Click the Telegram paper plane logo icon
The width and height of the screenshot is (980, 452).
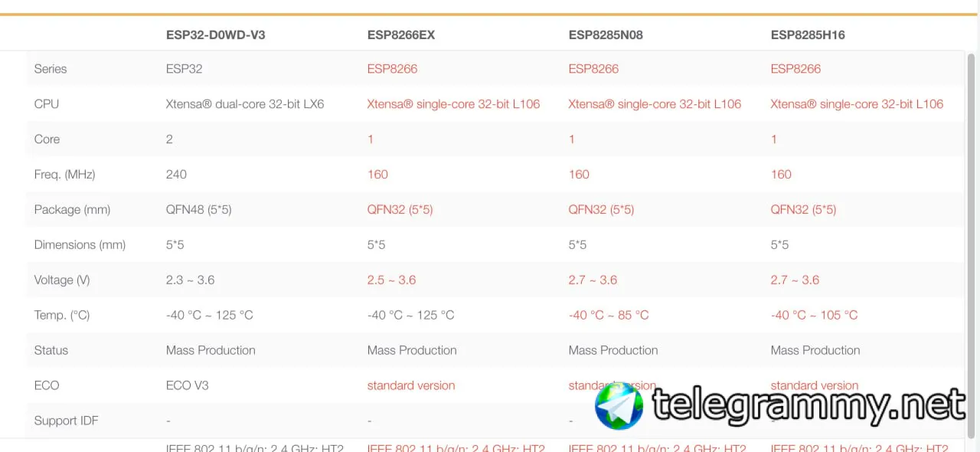(x=619, y=405)
